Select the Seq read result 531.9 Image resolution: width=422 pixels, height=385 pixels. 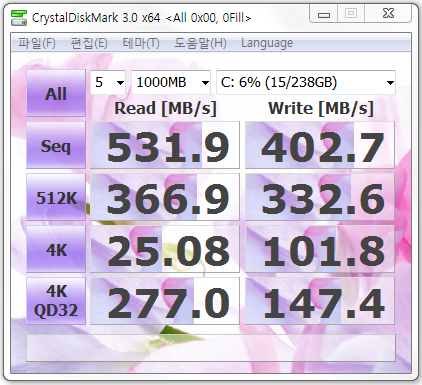tap(165, 145)
